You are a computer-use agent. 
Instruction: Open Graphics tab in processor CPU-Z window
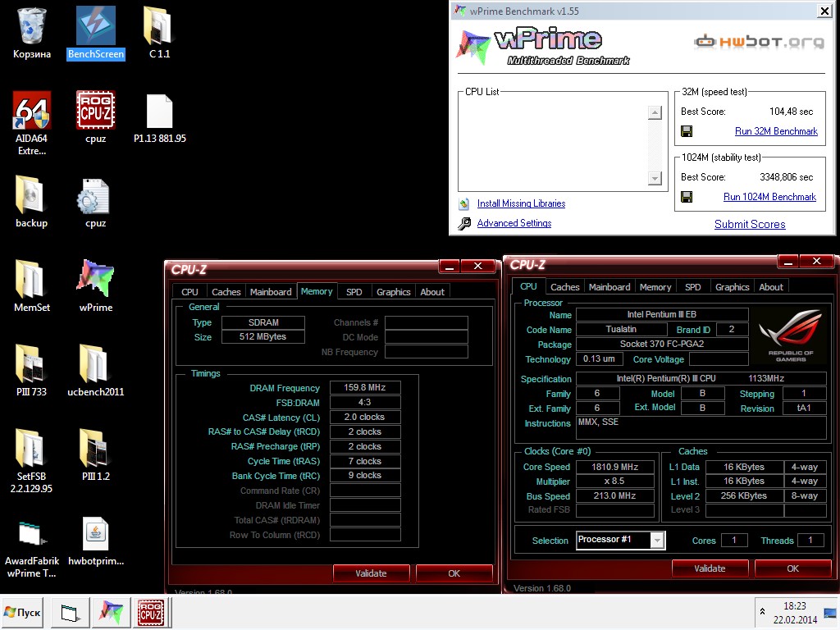[732, 287]
